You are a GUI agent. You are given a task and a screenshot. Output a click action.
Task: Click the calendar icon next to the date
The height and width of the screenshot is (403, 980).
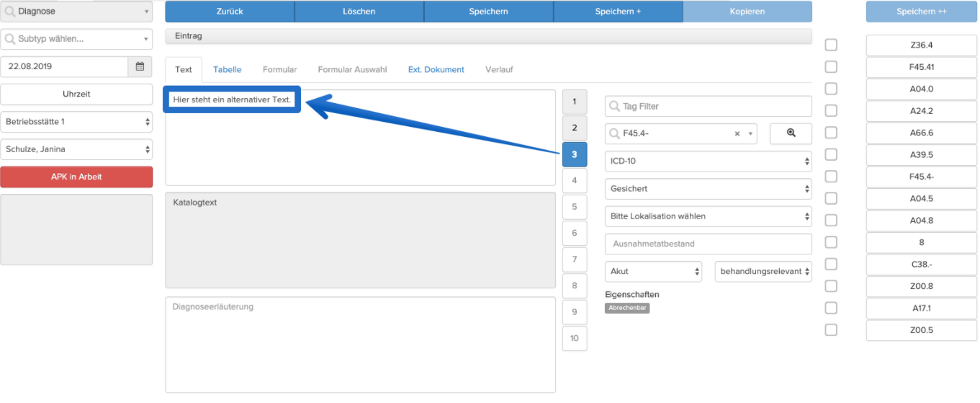pyautogui.click(x=140, y=66)
